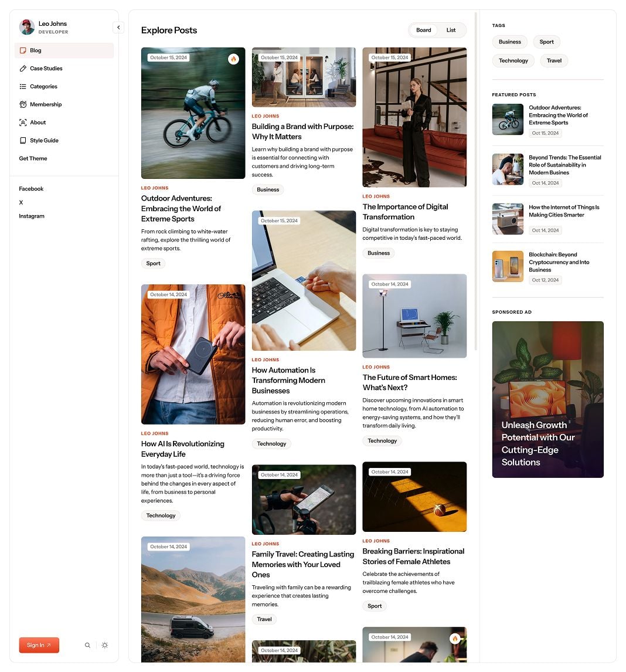Click the Sign In button
This screenshot has width=626, height=672.
pos(39,645)
